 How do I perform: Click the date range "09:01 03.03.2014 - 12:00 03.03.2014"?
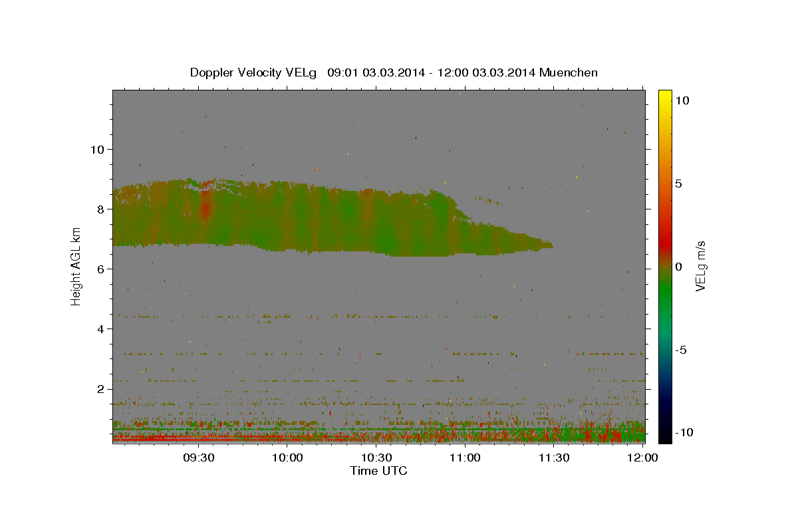432,72
